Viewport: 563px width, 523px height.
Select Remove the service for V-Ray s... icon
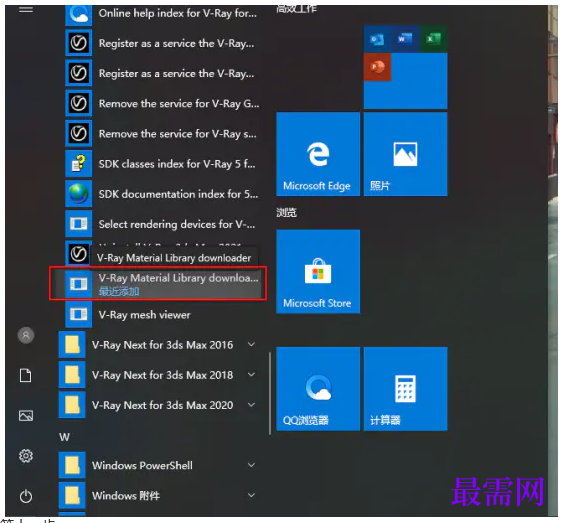(x=79, y=134)
